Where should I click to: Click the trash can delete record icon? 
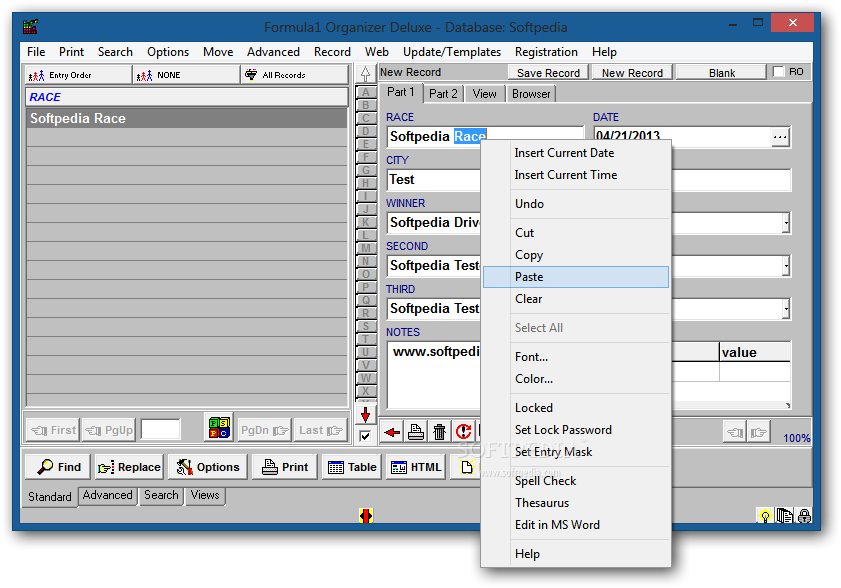click(439, 431)
